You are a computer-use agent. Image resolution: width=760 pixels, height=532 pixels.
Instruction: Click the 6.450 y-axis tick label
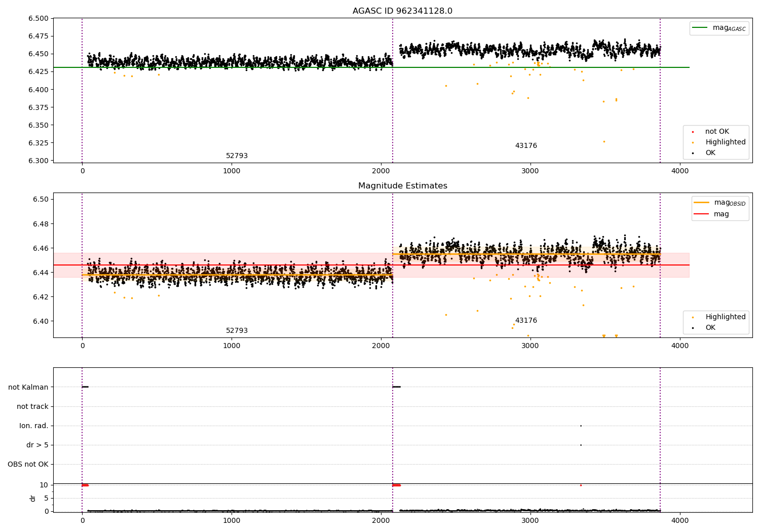click(39, 54)
